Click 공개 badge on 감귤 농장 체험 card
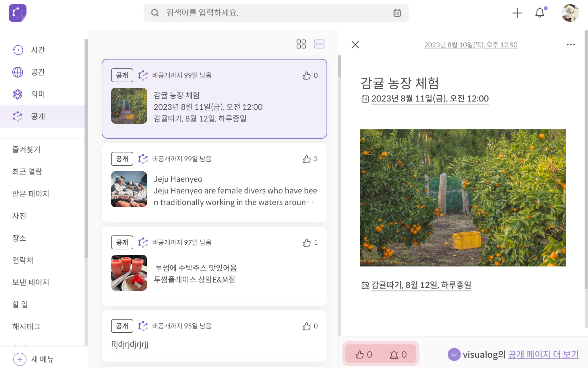Screen dimensions: 588x368 click(x=122, y=75)
